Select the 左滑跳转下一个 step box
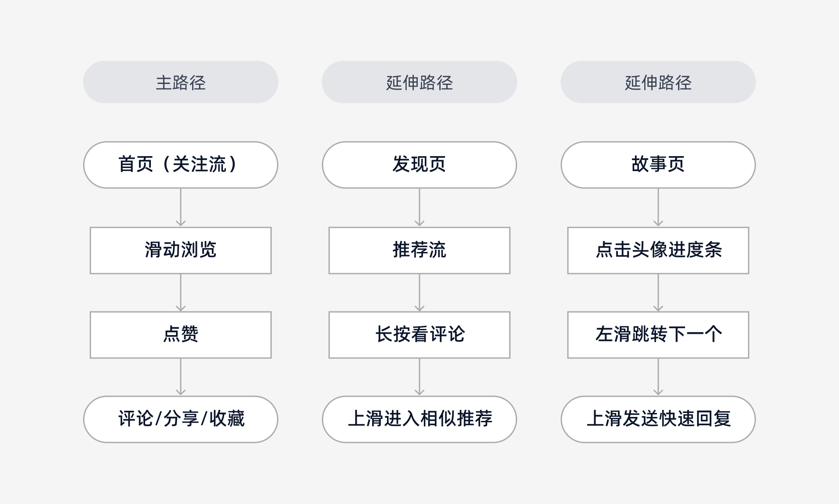 point(658,335)
